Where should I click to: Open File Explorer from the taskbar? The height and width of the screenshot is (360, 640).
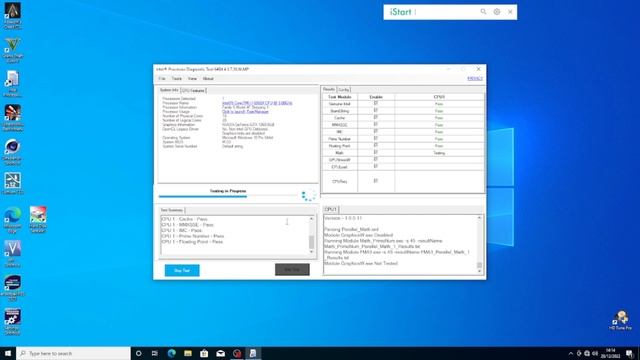[188, 353]
